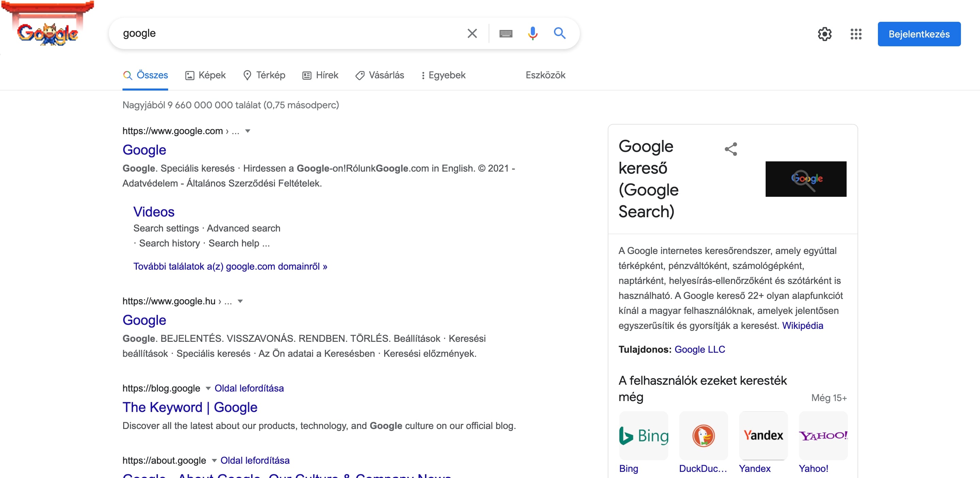980x478 pixels.
Task: Open the google.hu Google result title
Action: click(x=144, y=320)
